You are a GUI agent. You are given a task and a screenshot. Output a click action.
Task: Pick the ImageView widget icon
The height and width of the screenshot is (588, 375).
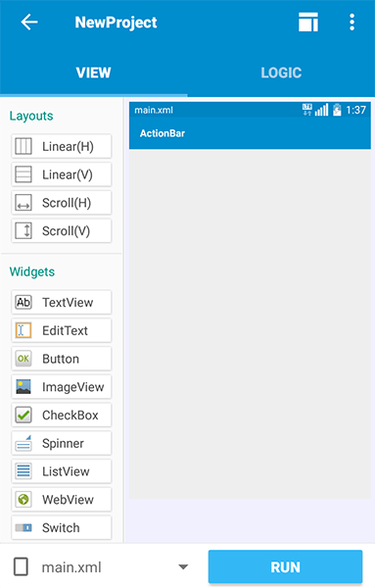(23, 387)
